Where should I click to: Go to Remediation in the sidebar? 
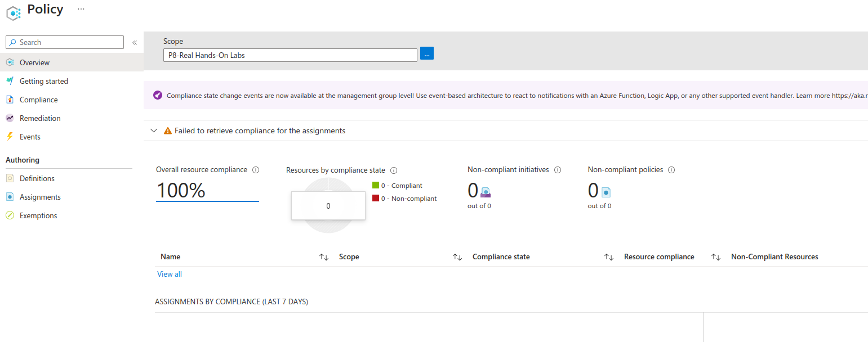click(40, 118)
